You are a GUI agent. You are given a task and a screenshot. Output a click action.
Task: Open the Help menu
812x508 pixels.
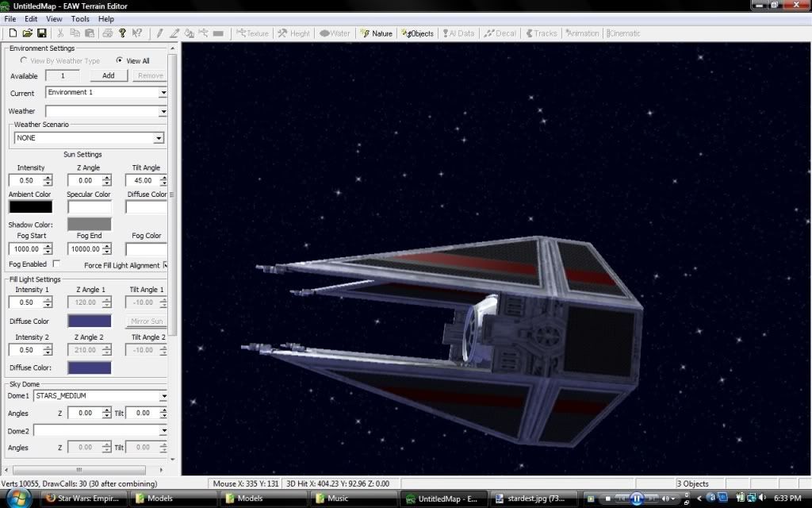(x=106, y=19)
